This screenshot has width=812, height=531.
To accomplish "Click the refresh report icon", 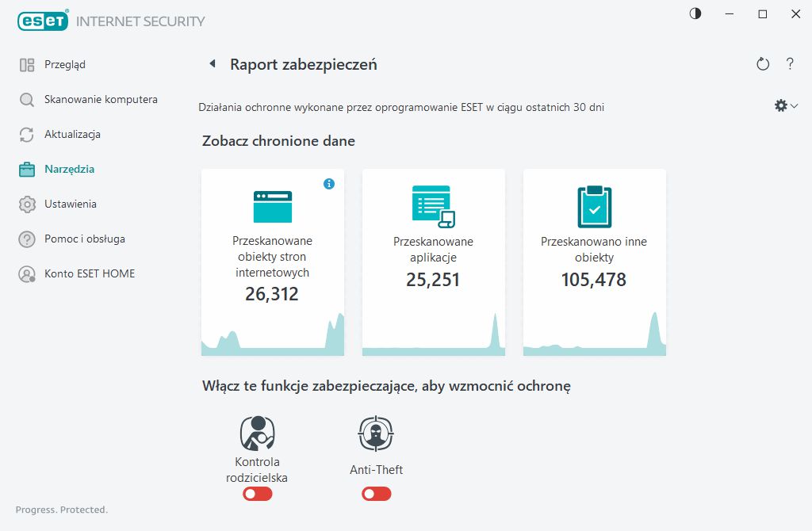I will (763, 64).
